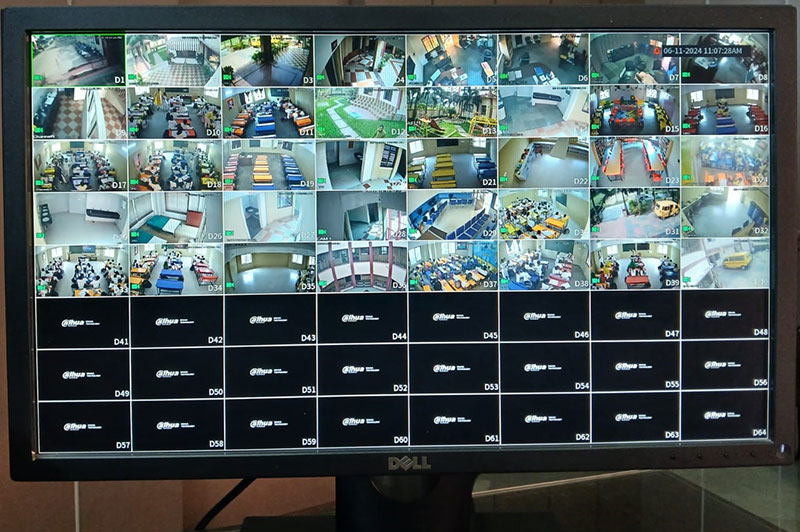This screenshot has height=532, width=800.
Task: Click the green recording icon on camera D3
Action: (x=226, y=74)
